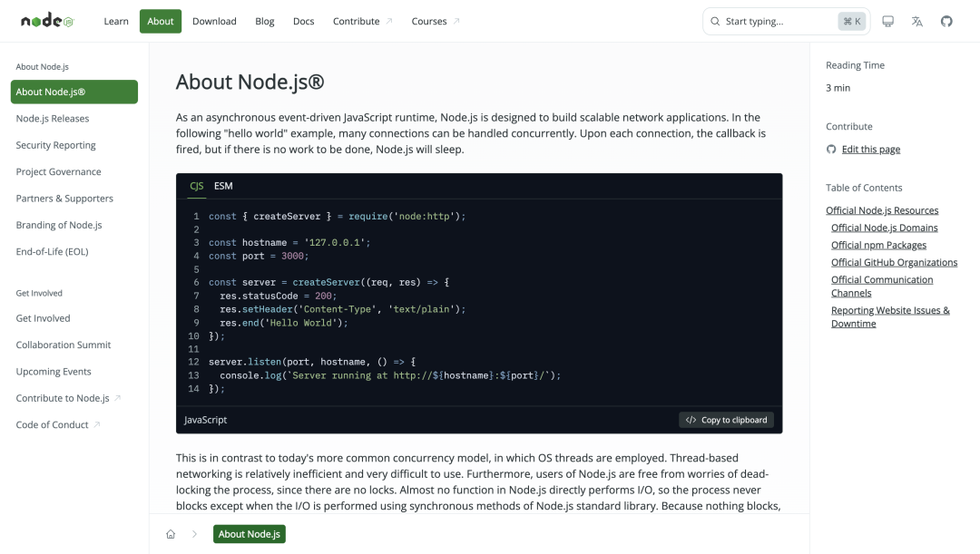Jump to Official GitHub Organizations section

pyautogui.click(x=895, y=263)
